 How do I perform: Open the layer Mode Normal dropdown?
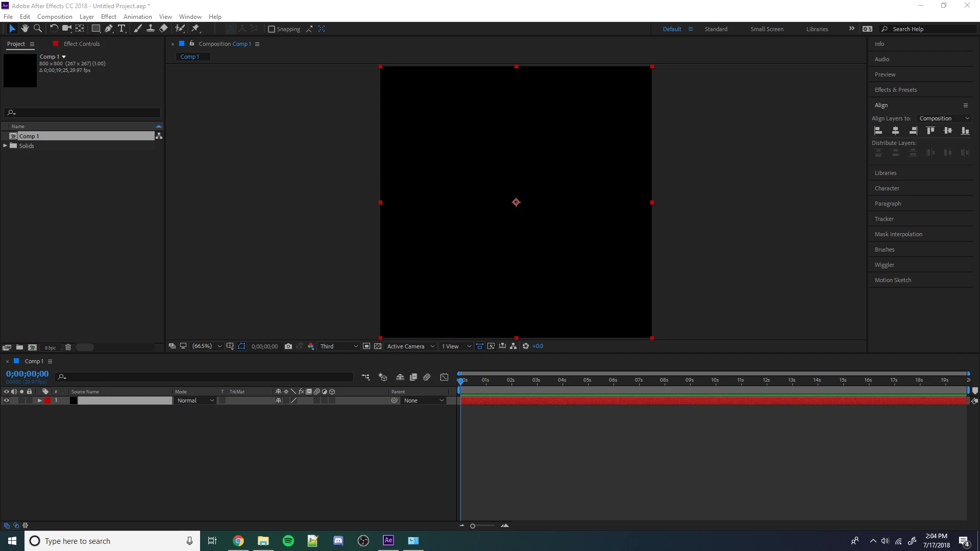point(195,400)
